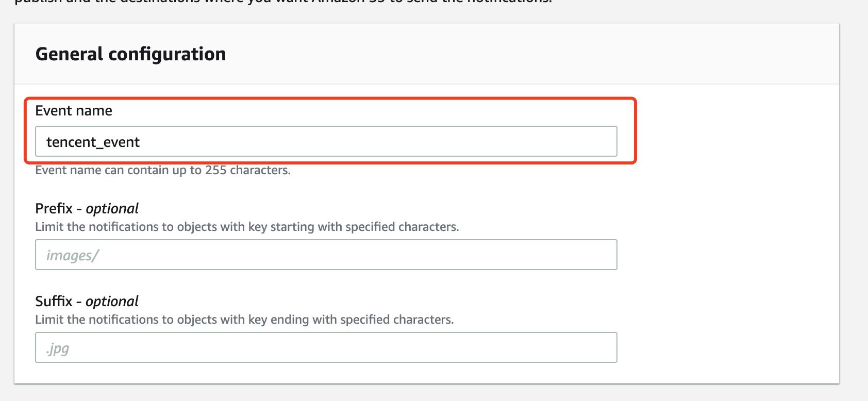
Task: Click the images/ placeholder text
Action: 72,256
